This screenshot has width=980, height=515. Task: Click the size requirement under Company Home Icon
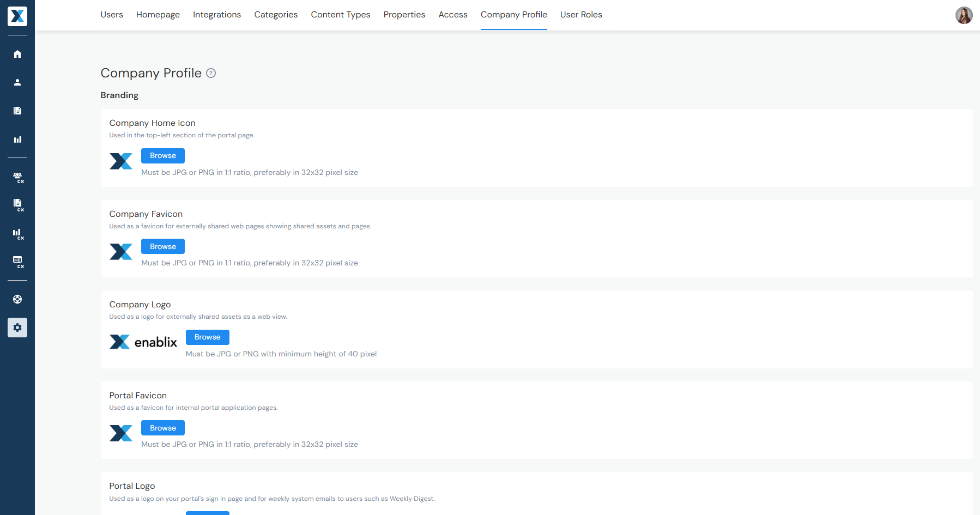pos(250,172)
